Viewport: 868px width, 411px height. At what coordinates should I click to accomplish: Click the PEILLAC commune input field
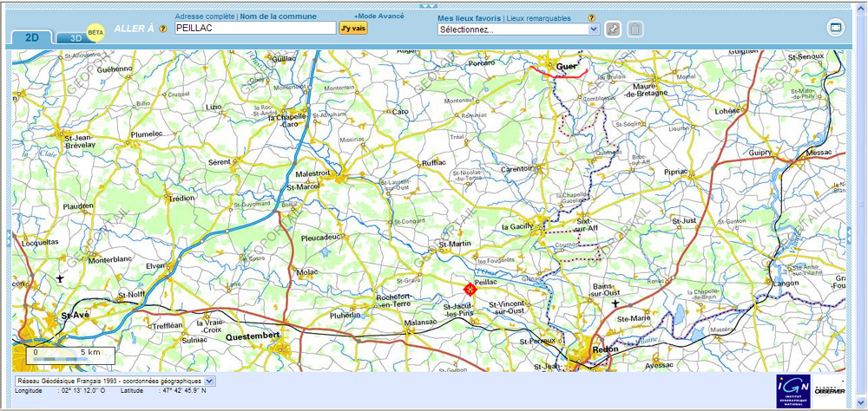point(256,29)
